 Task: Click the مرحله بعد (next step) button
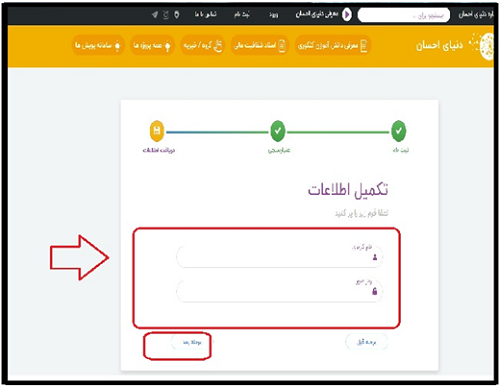(191, 342)
